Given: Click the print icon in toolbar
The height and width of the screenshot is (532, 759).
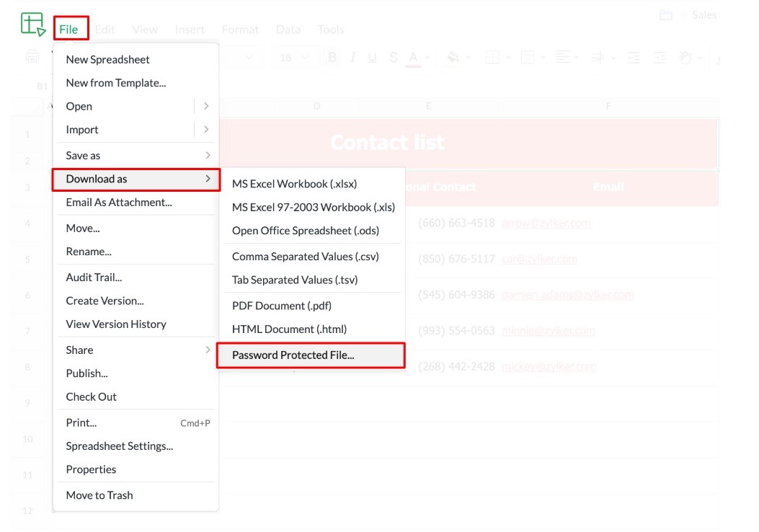Looking at the screenshot, I should click(32, 57).
